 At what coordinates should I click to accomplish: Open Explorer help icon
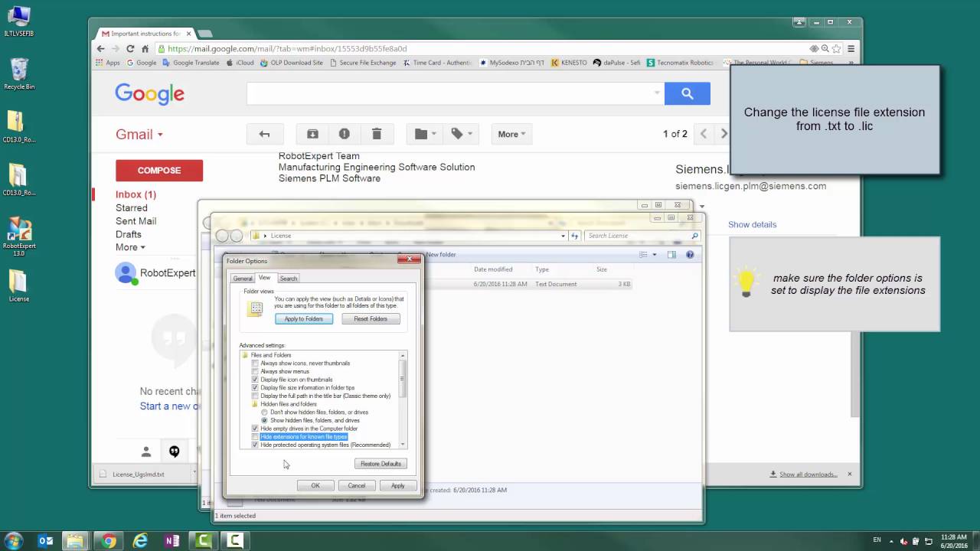coord(690,255)
